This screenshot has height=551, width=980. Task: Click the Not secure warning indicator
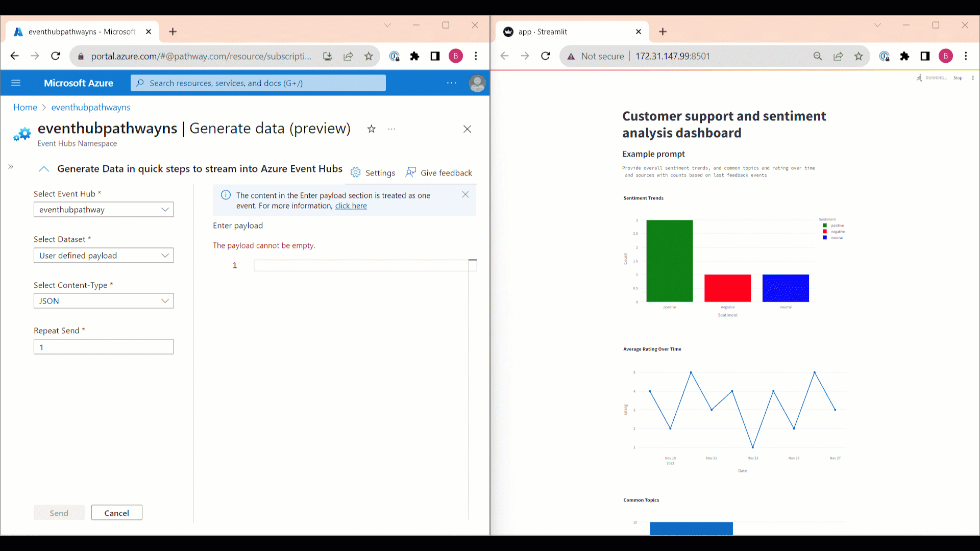596,56
